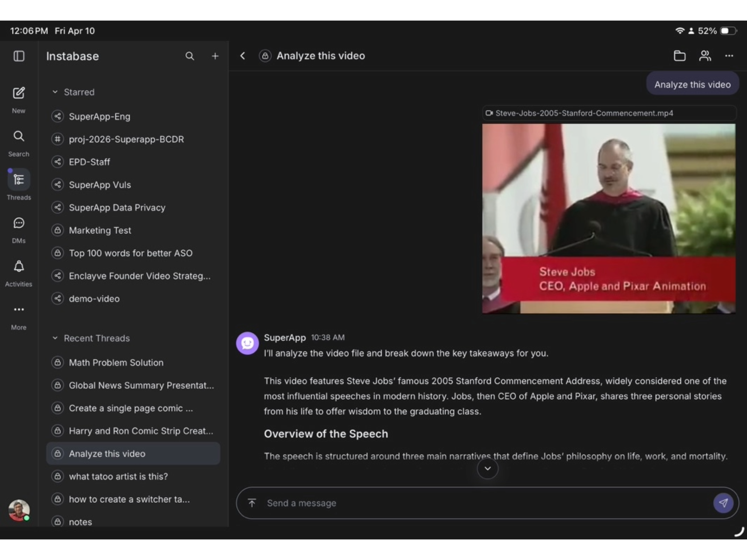Click the Wi-Fi status icon
Viewport: 747px width, 560px height.
[x=679, y=31]
